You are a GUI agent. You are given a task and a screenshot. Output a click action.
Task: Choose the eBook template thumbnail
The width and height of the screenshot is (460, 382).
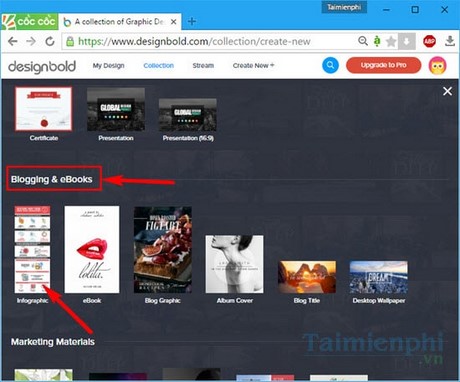92,249
